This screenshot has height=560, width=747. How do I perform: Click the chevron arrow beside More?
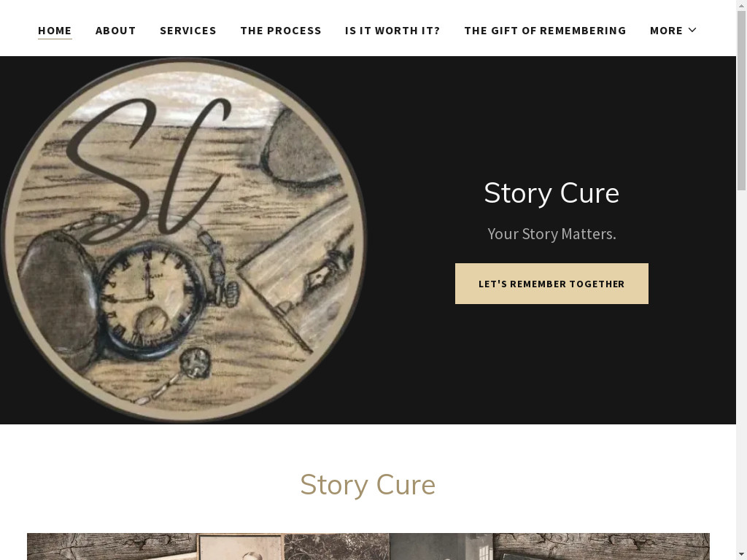(692, 30)
